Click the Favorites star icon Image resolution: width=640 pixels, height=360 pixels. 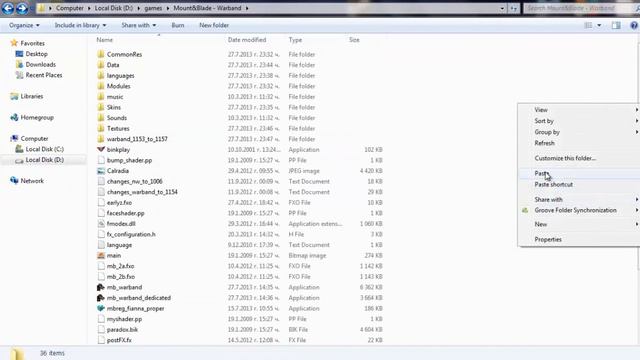pyautogui.click(x=14, y=43)
